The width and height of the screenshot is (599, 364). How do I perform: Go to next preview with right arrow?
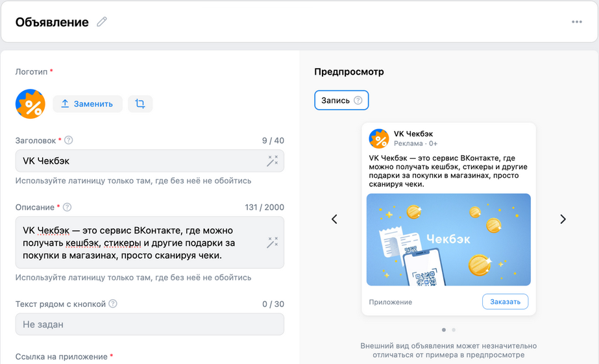click(x=563, y=219)
